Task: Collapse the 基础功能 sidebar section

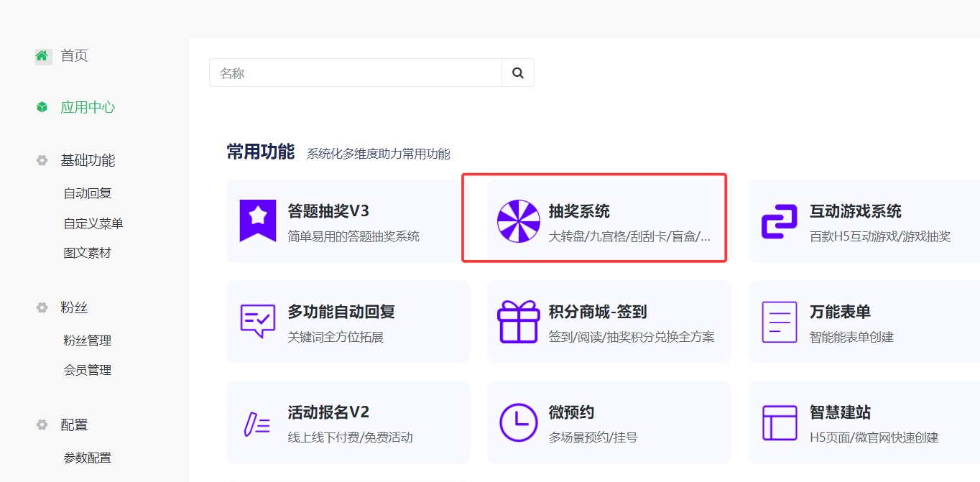Action: tap(87, 160)
